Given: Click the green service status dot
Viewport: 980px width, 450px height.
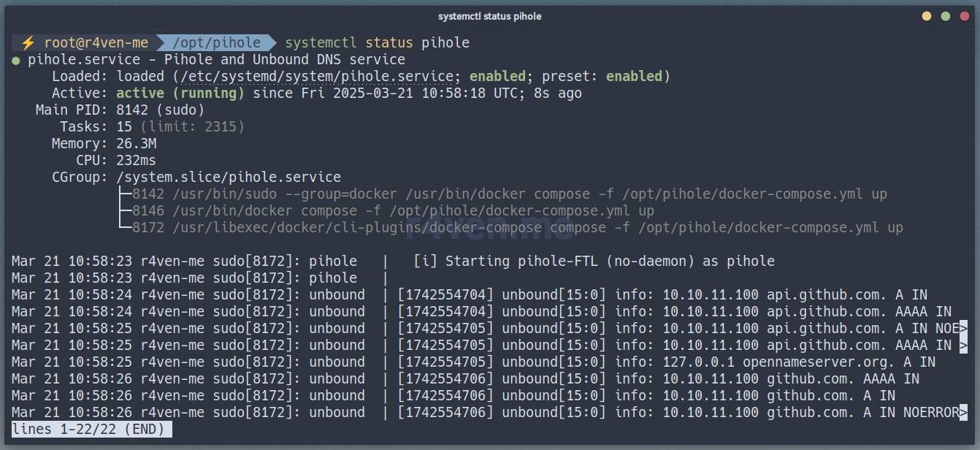Looking at the screenshot, I should tap(16, 61).
